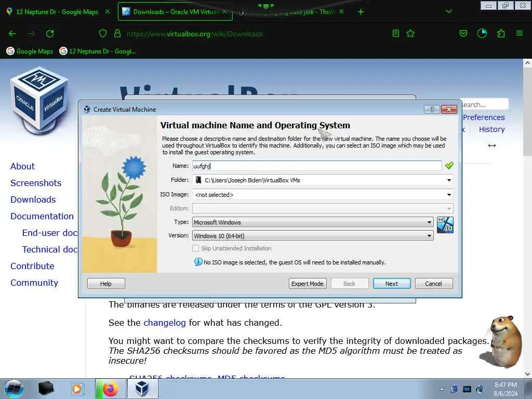Open the ISO Image dropdown
The width and height of the screenshot is (532, 399).
point(449,195)
